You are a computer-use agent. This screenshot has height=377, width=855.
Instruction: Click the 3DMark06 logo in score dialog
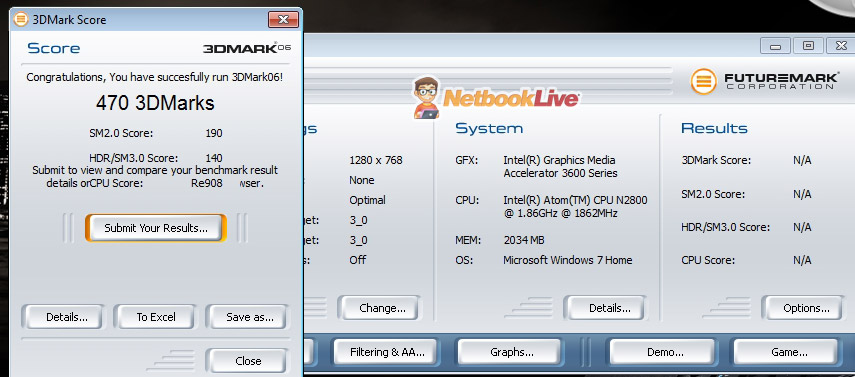pos(247,48)
